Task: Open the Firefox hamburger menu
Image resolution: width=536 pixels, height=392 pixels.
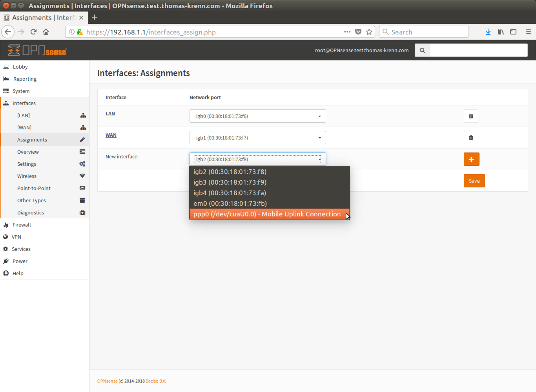Action: [x=528, y=32]
